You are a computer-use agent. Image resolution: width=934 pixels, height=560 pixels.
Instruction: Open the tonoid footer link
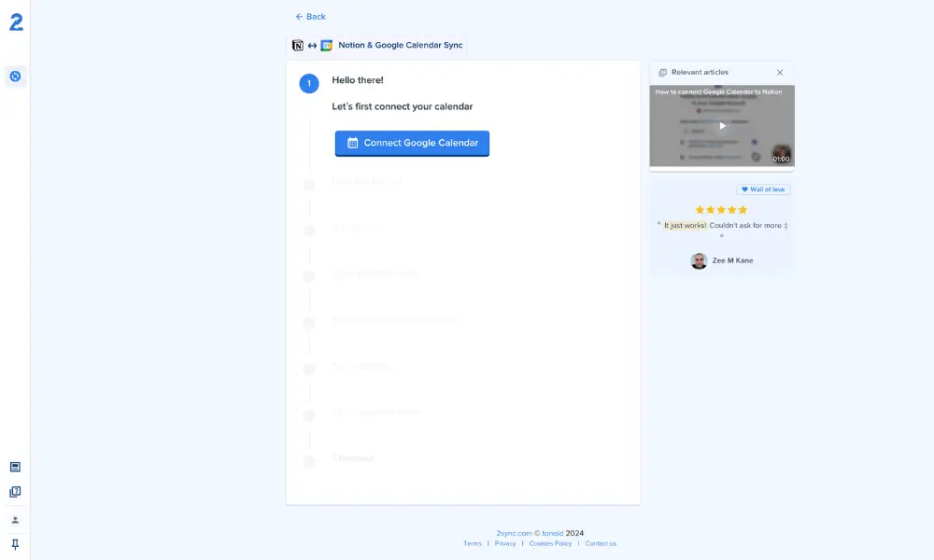click(x=553, y=533)
